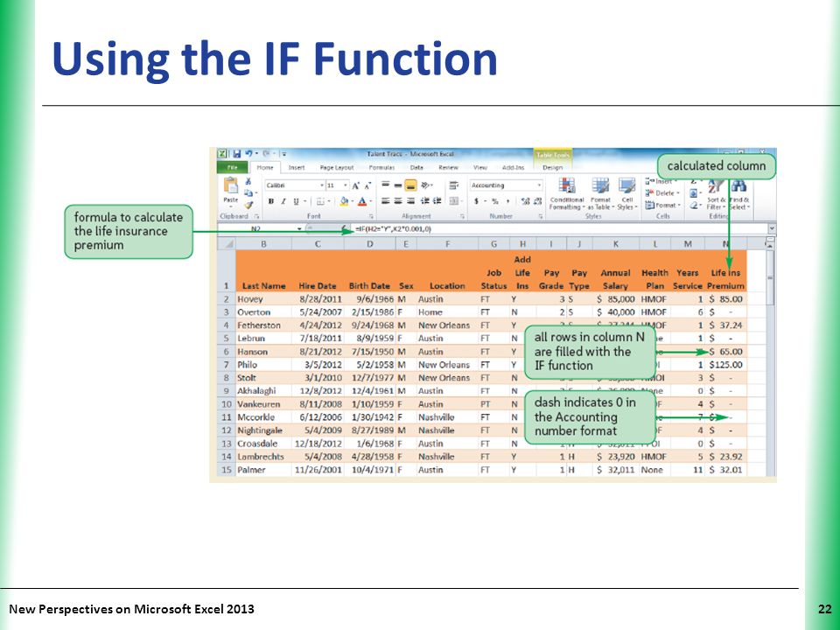Open the Calibri font name dropdown
This screenshot has width=840, height=630.
tap(322, 185)
